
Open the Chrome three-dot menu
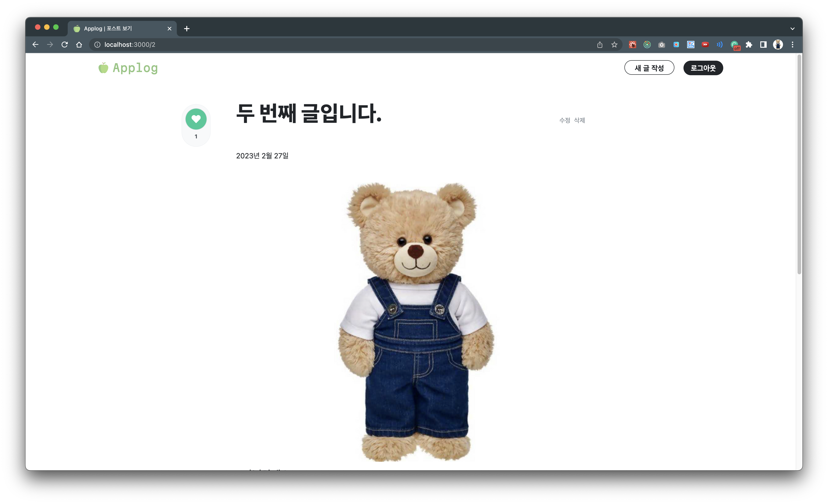(792, 44)
